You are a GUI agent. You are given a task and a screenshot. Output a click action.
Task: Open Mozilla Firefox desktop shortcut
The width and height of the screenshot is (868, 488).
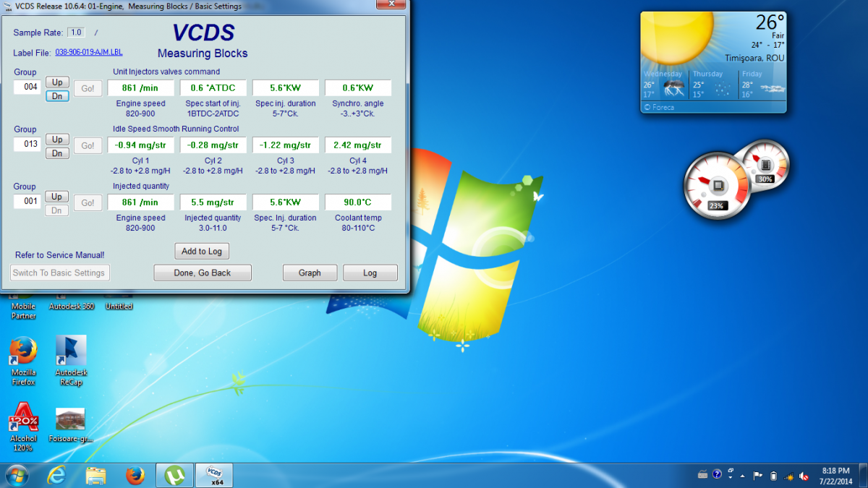pos(23,361)
